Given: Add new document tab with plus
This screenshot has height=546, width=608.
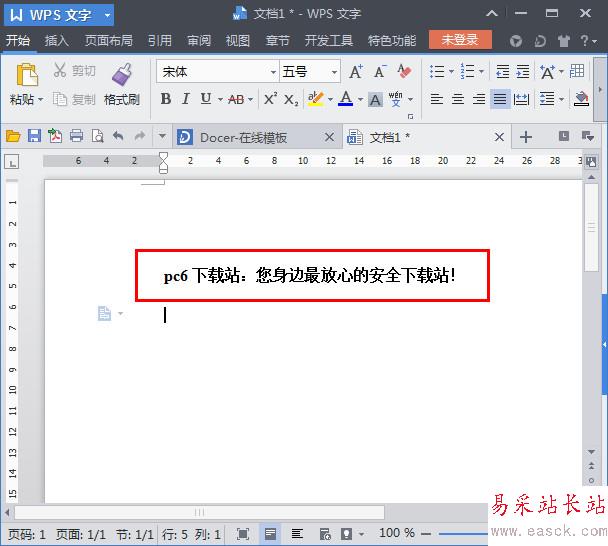Looking at the screenshot, I should [526, 137].
